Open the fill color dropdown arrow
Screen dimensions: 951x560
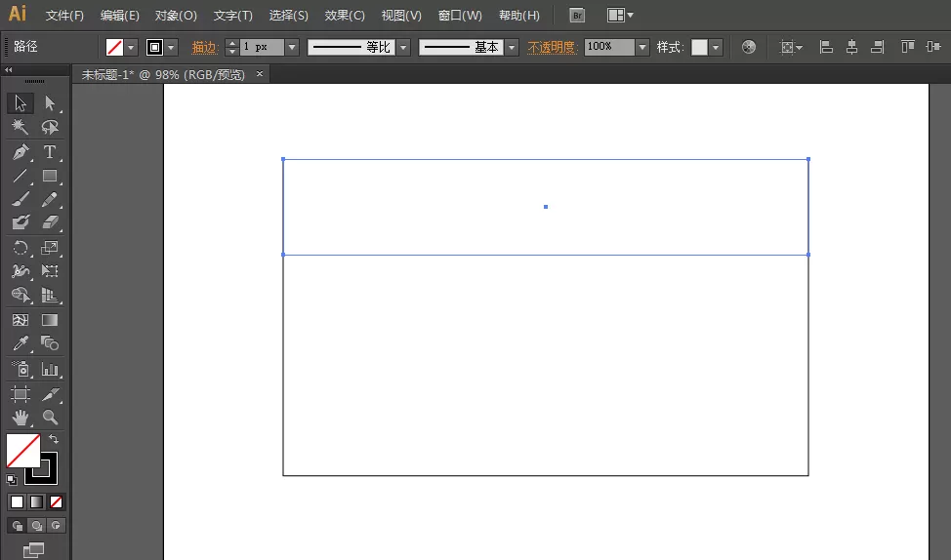pos(131,47)
